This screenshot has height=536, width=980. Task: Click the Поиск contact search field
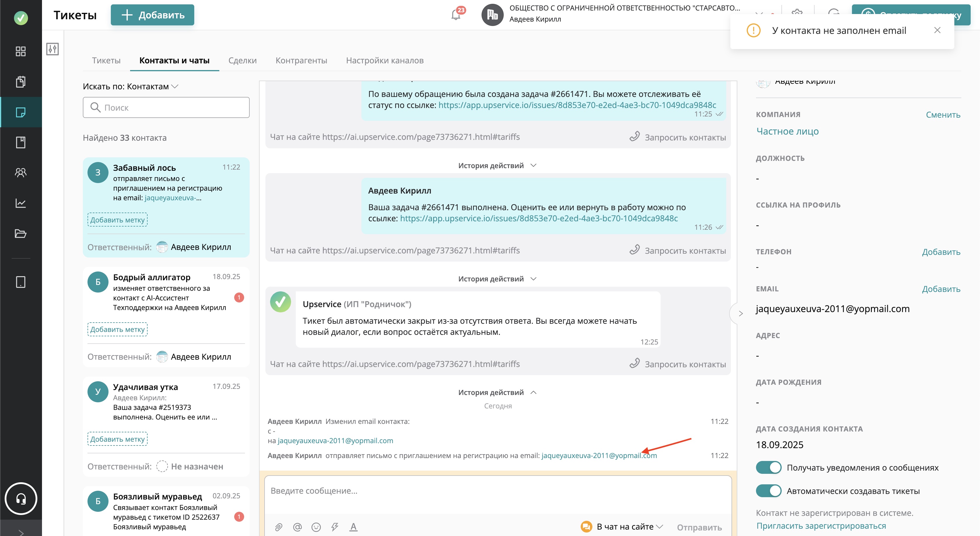pyautogui.click(x=166, y=108)
